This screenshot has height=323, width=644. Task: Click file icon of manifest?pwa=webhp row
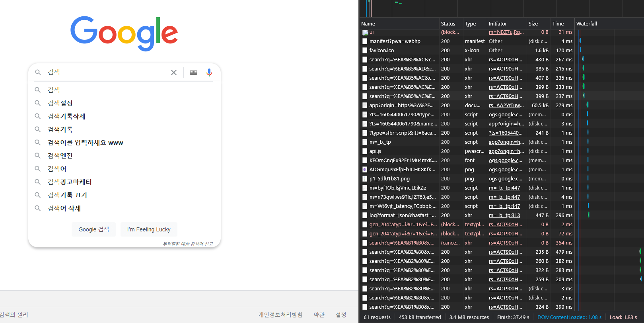(x=365, y=41)
